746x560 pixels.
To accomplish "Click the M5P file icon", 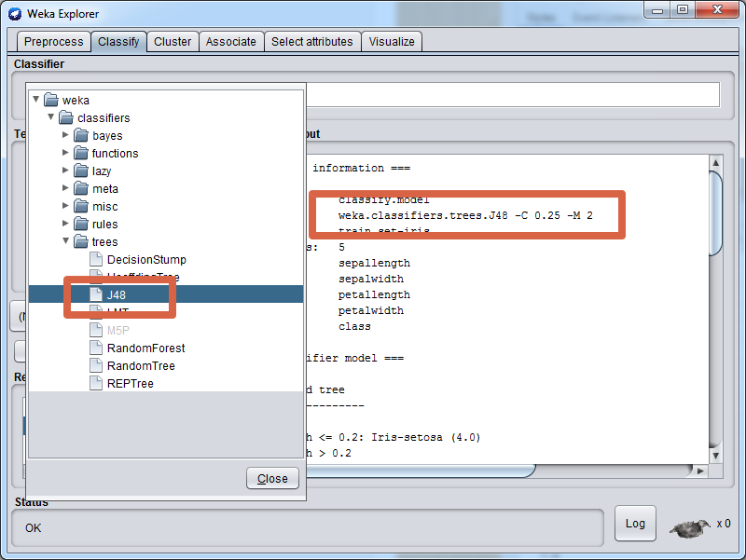I will click(96, 330).
